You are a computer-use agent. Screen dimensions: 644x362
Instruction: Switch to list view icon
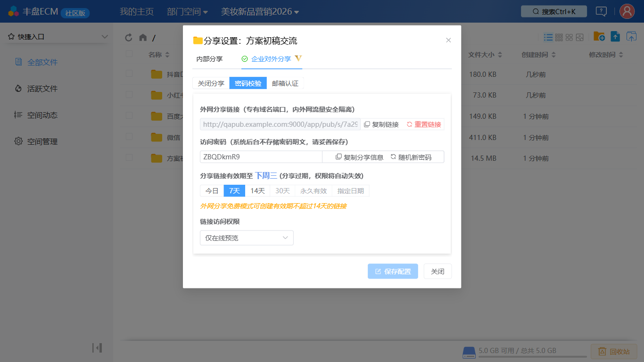point(548,37)
